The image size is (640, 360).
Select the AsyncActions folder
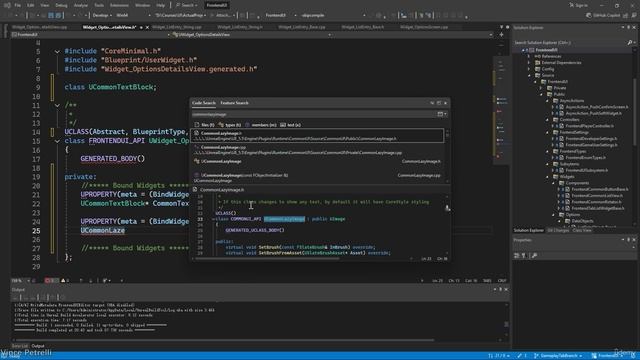(571, 101)
